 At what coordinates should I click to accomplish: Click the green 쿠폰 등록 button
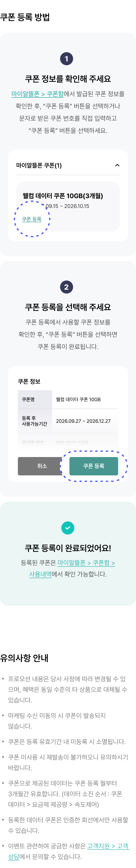(94, 466)
